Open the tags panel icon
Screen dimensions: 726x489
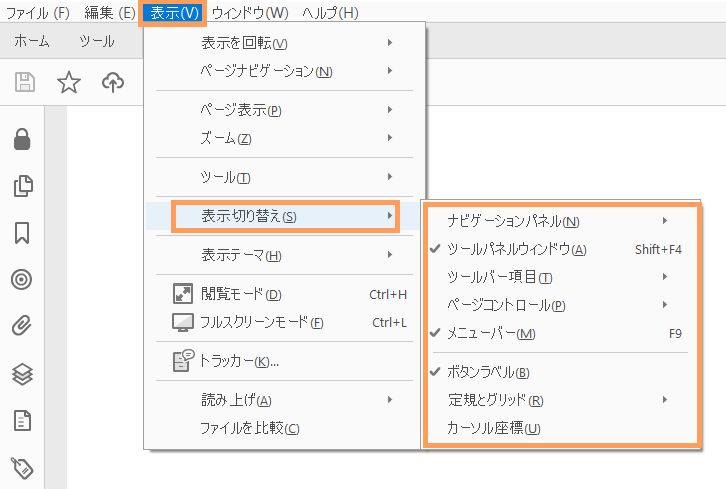pos(22,467)
